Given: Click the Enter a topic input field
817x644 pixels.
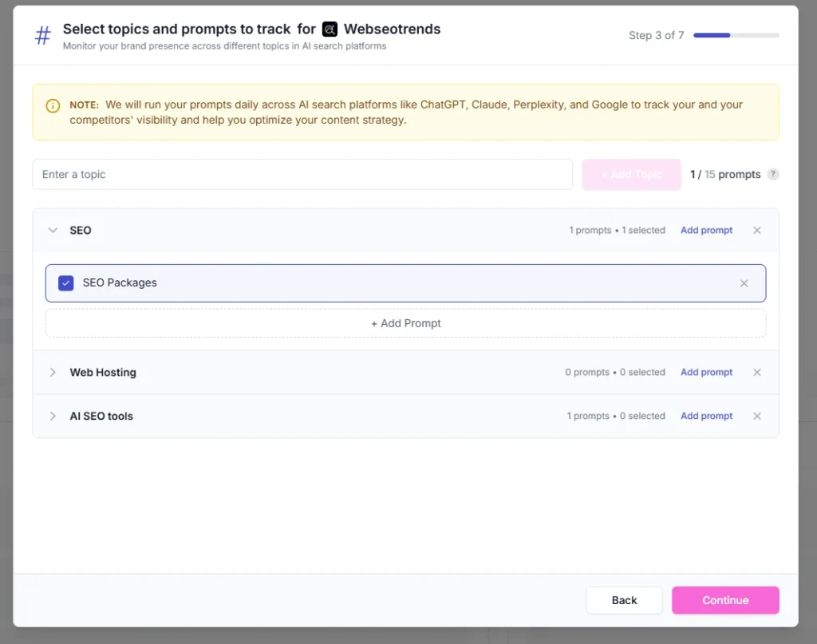Looking at the screenshot, I should pos(302,174).
